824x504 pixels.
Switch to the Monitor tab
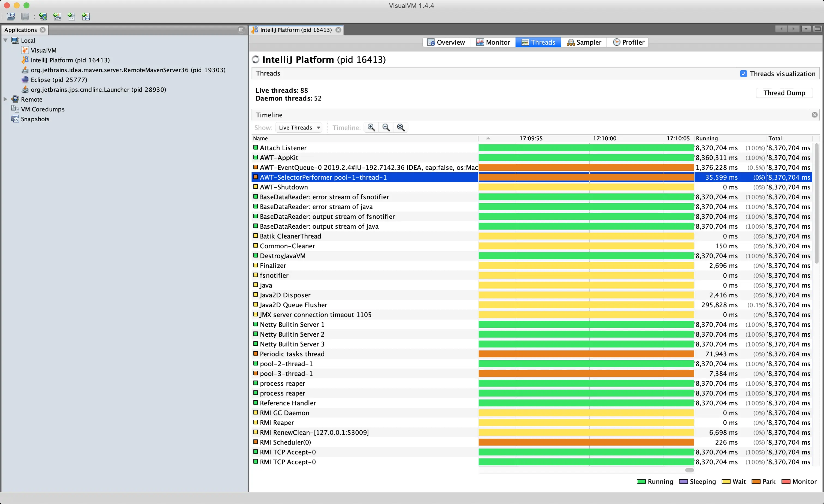click(x=493, y=42)
